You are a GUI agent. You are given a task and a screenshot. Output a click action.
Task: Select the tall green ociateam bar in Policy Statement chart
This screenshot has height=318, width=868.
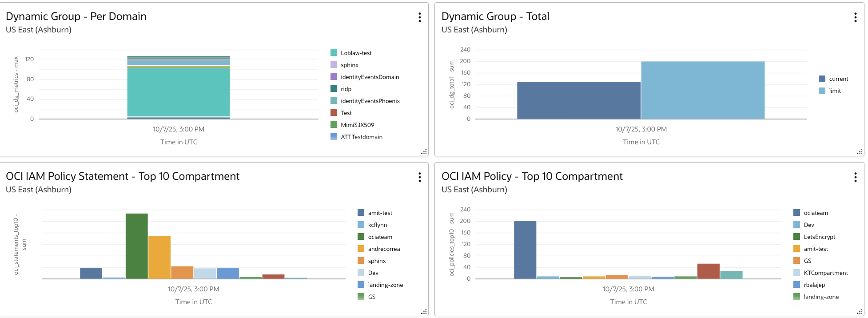click(x=136, y=246)
